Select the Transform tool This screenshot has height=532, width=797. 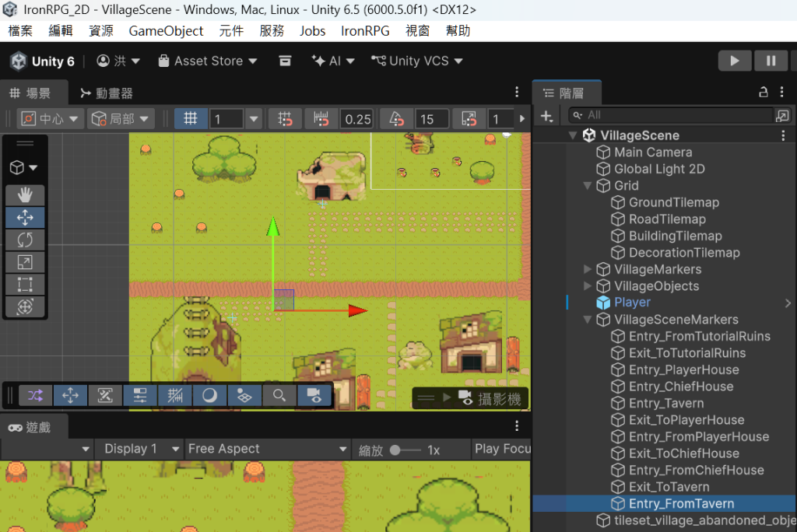pos(24,307)
